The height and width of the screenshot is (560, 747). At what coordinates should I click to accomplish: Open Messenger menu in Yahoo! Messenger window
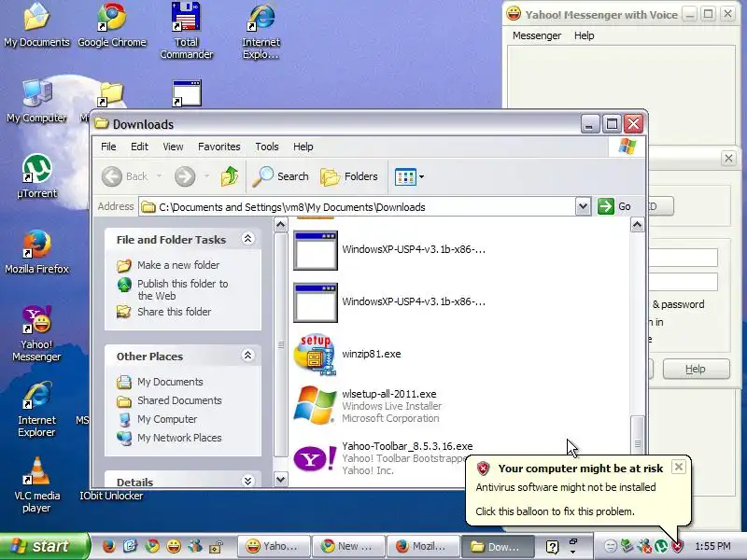[536, 35]
